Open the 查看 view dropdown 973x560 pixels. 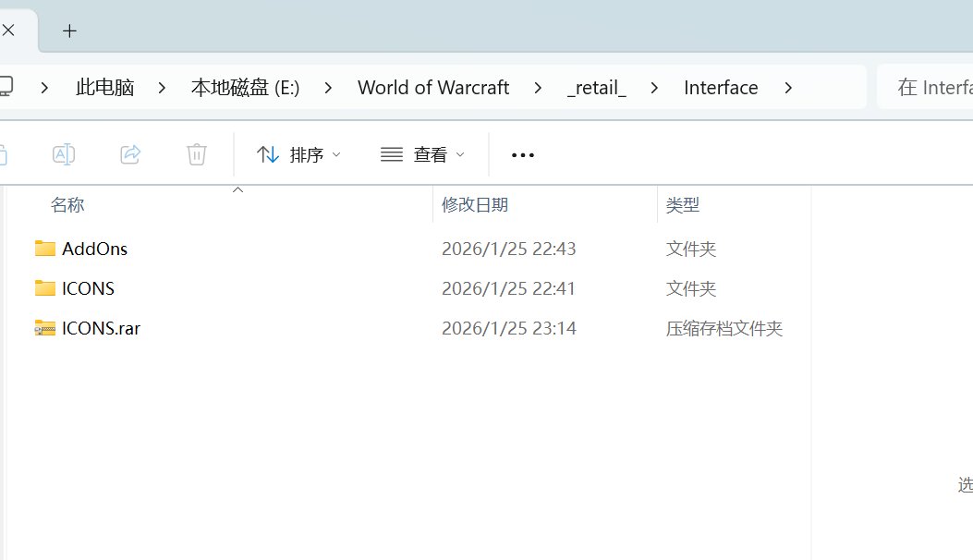click(422, 154)
